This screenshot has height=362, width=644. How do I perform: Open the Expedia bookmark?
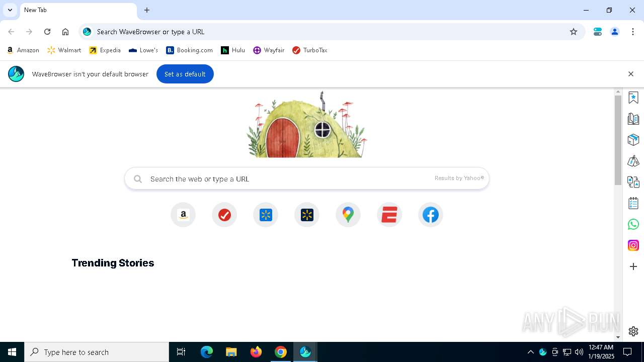click(105, 50)
